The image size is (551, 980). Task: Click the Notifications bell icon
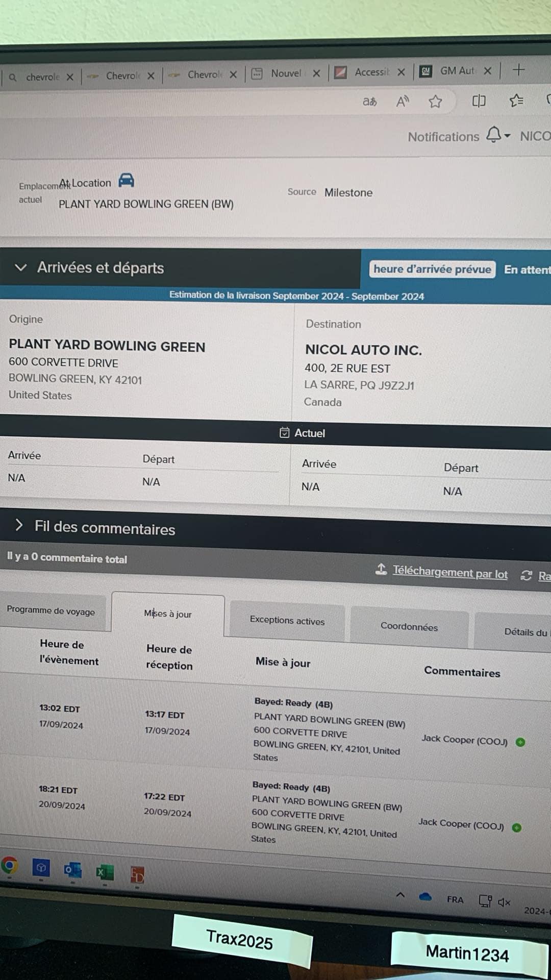pos(494,135)
